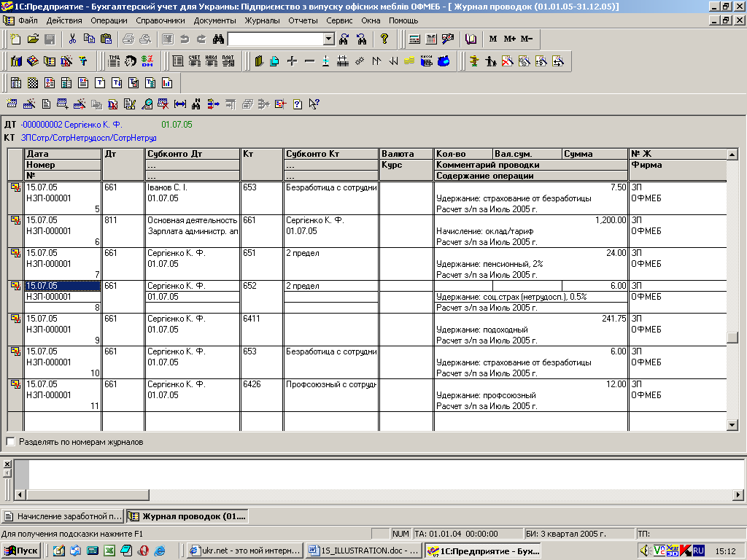Switch to Начисление заработной п... window tab
The image size is (747, 560).
click(63, 516)
